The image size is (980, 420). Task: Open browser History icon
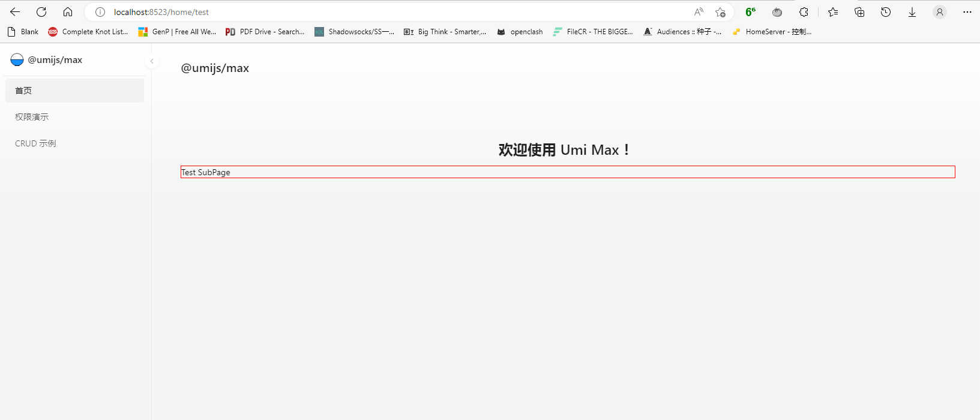click(886, 12)
